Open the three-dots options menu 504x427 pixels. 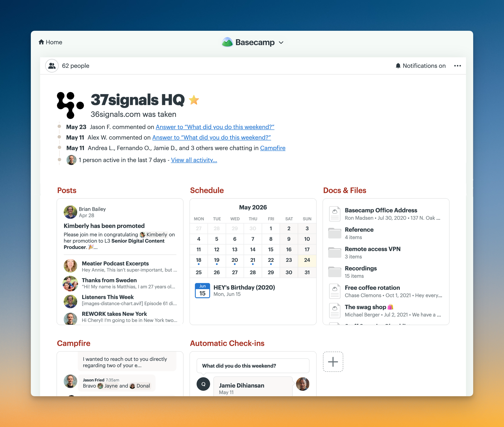pos(458,66)
